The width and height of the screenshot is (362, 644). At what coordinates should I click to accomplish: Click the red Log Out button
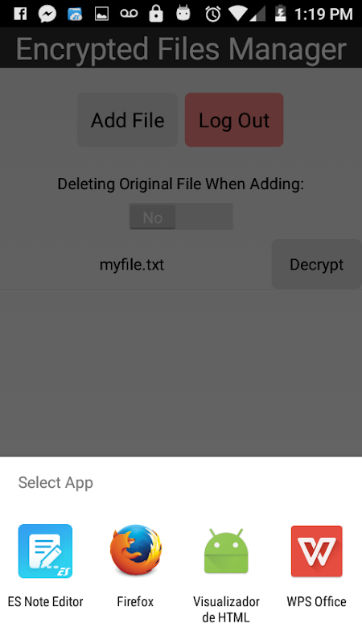(x=234, y=120)
